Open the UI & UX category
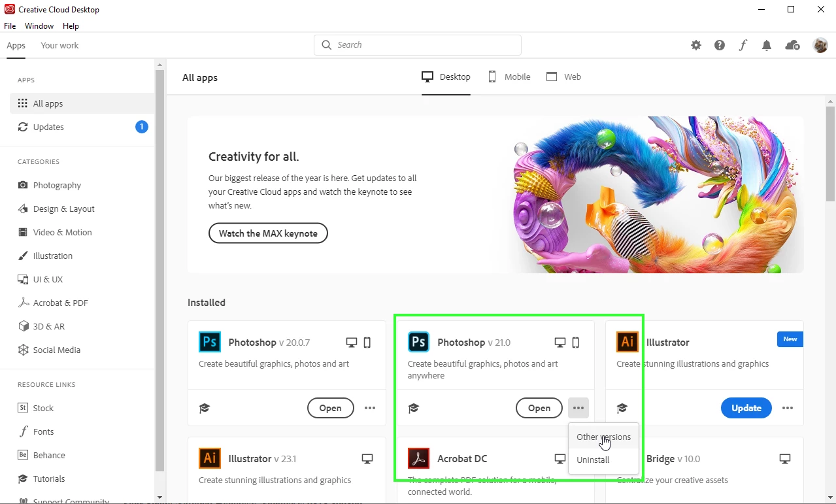The height and width of the screenshot is (504, 836). (41, 279)
